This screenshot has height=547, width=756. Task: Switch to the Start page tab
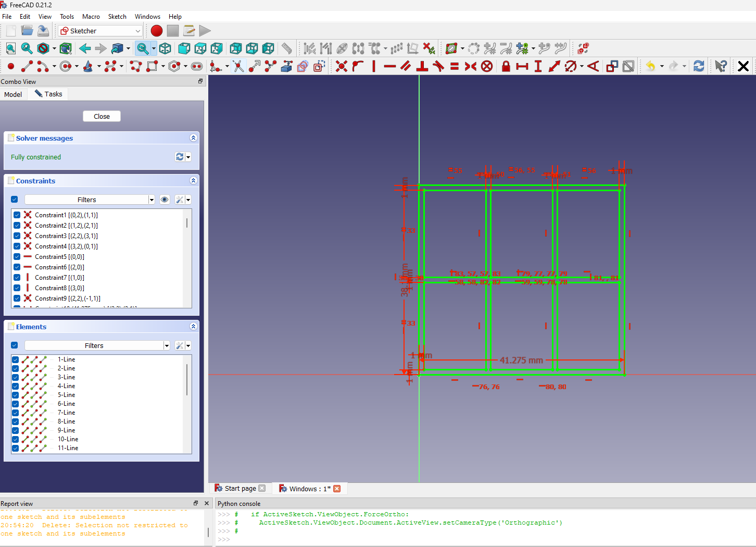pos(240,488)
